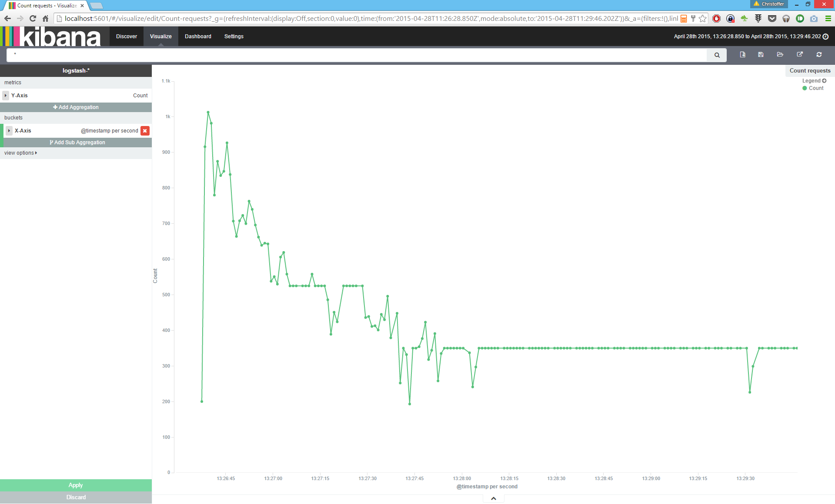Image resolution: width=835 pixels, height=504 pixels.
Task: Remove X-Axis bucket with red X
Action: tap(145, 131)
